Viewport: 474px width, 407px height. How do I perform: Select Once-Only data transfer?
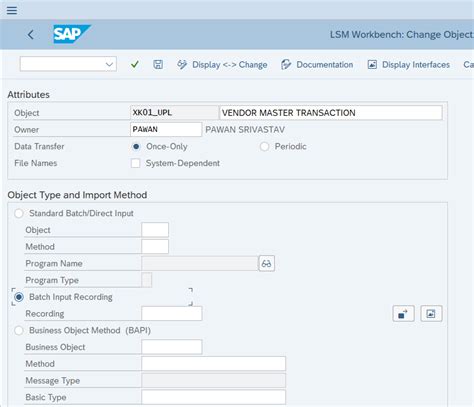tap(136, 146)
